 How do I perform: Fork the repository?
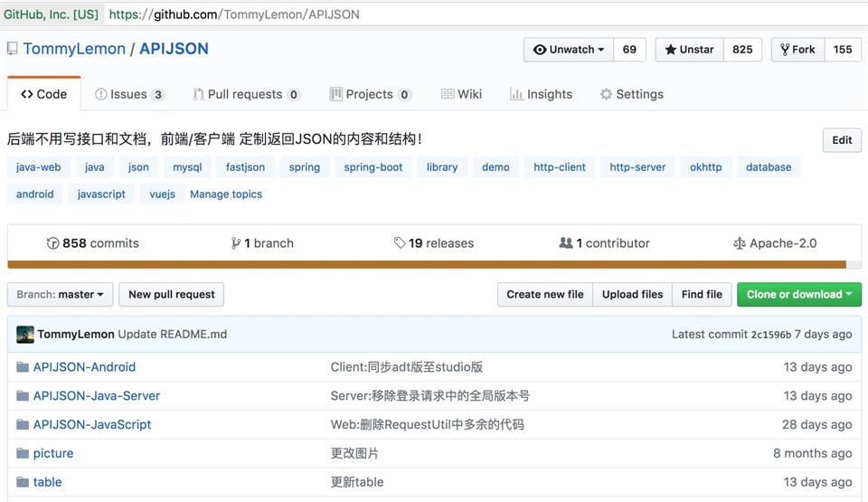point(798,50)
